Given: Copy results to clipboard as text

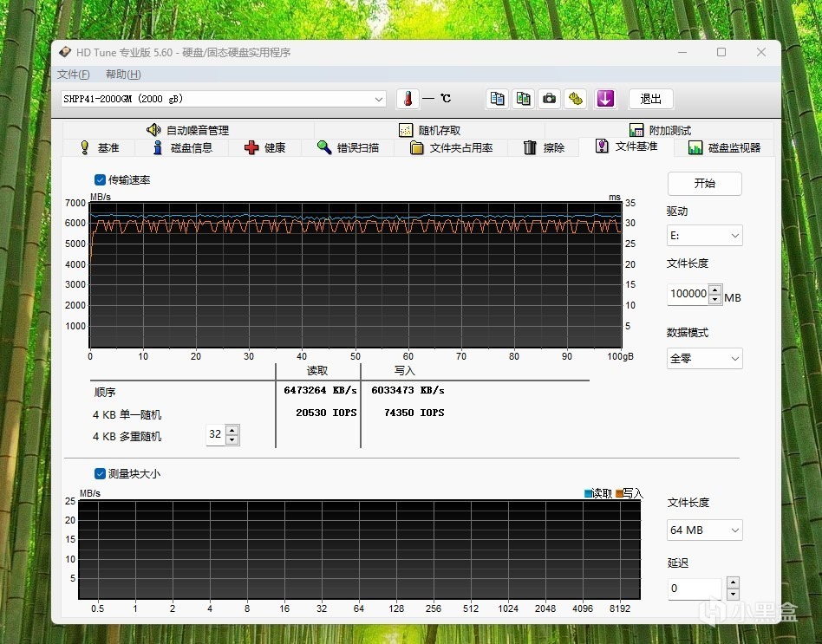Looking at the screenshot, I should [497, 99].
